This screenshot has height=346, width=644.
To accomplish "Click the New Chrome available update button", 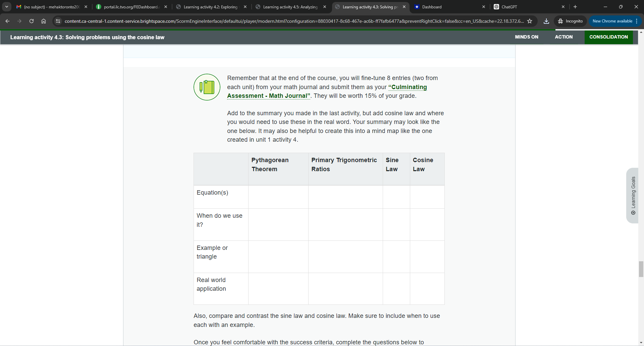I will 615,21.
